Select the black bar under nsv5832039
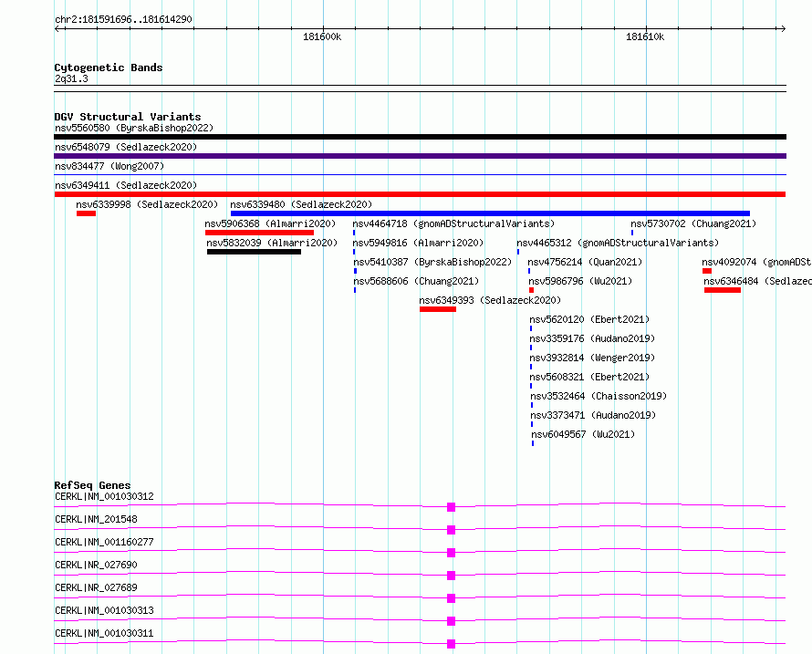The width and height of the screenshot is (812, 654). (254, 252)
